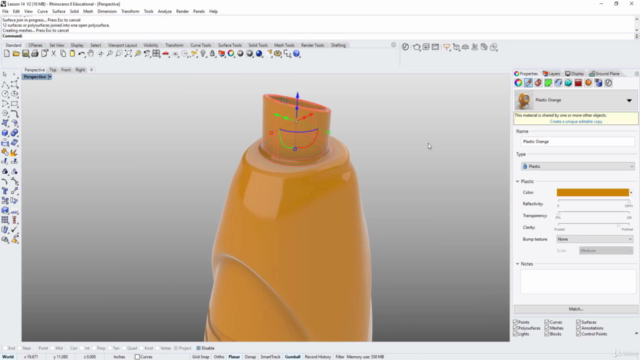Viewport: 640px width, 360px height.
Task: Click the Zoom Extents icon
Action: click(x=128, y=53)
